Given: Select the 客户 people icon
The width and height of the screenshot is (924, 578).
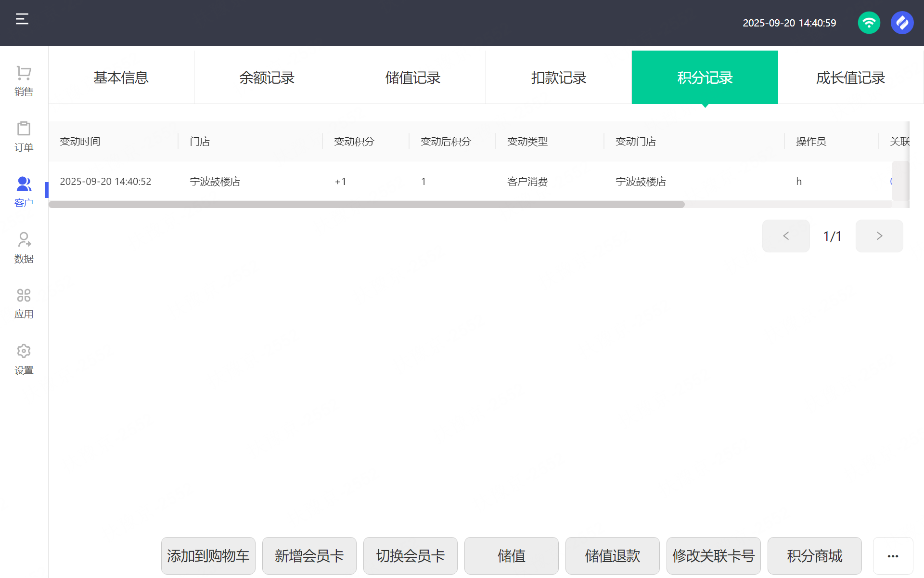Looking at the screenshot, I should (24, 184).
